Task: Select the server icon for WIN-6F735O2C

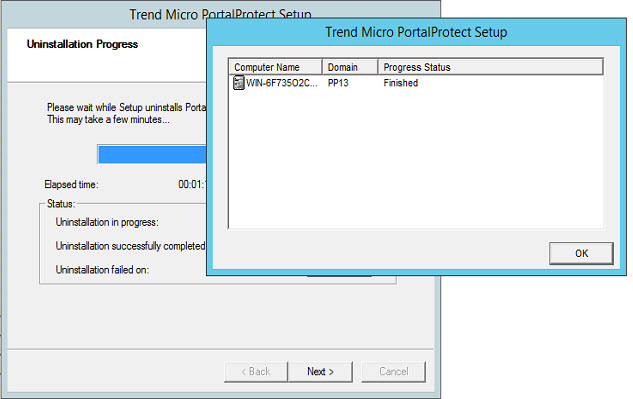Action: [239, 83]
